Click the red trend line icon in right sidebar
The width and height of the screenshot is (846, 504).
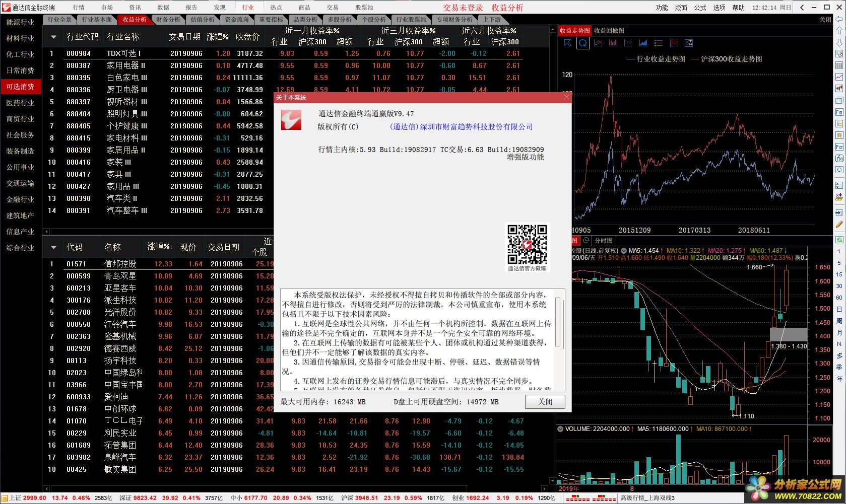[x=839, y=77]
